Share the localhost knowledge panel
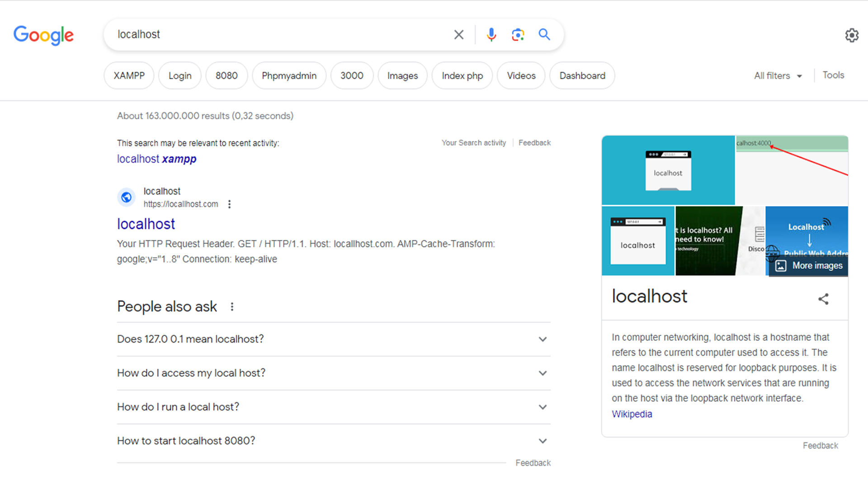The height and width of the screenshot is (488, 868). (823, 299)
